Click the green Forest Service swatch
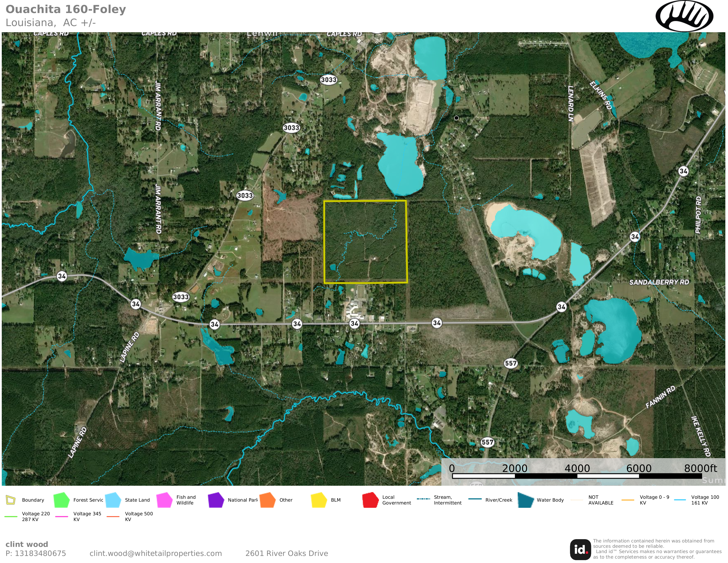728x563 pixels. [x=61, y=500]
